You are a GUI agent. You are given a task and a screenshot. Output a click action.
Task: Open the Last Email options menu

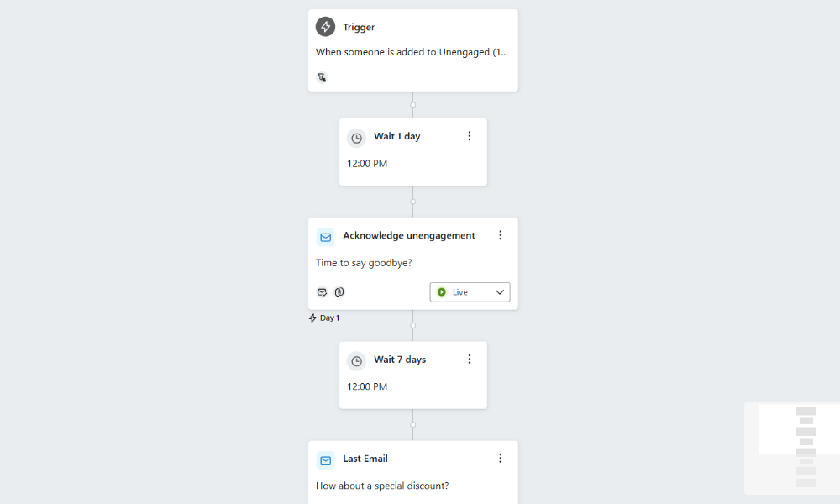click(x=501, y=459)
